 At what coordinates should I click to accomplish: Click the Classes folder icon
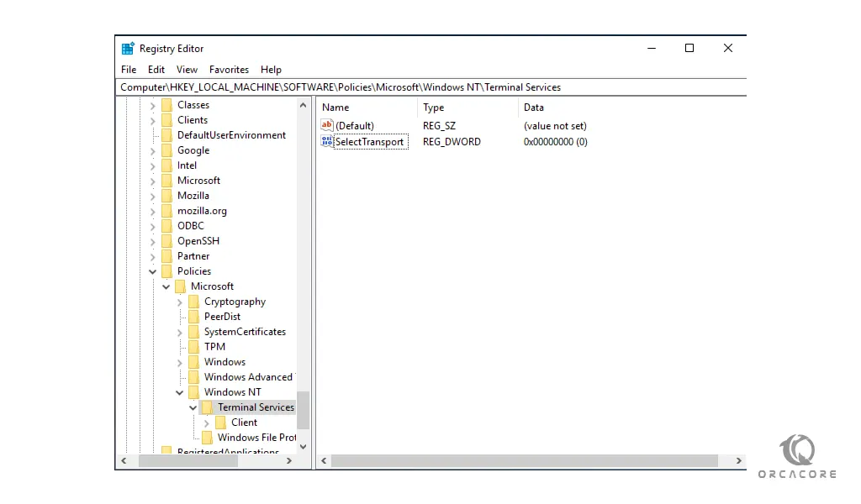[167, 105]
